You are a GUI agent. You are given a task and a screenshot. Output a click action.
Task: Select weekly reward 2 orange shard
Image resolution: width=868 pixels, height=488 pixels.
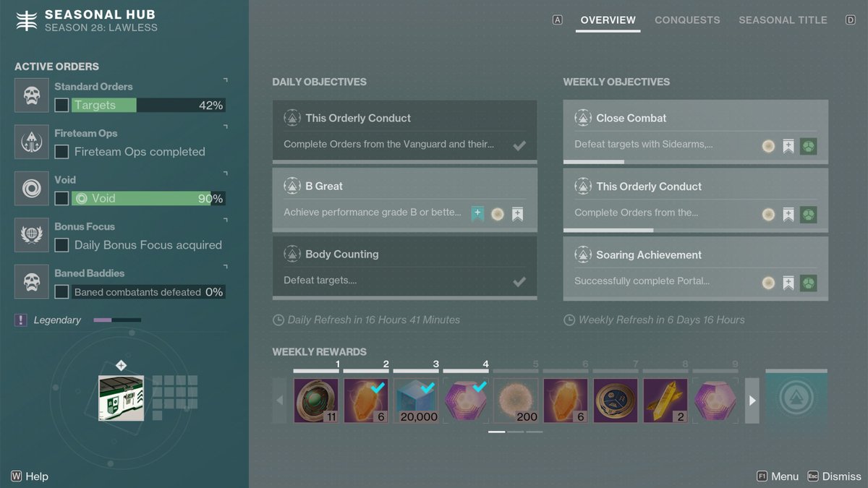366,401
